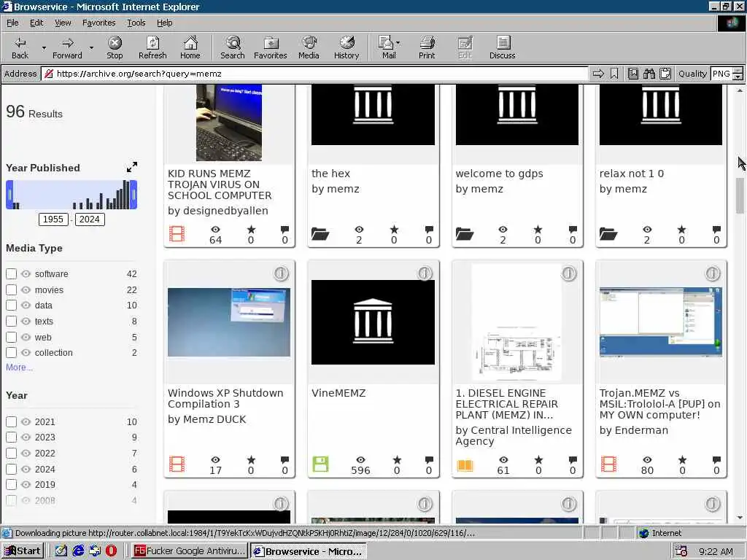
Task: Check the web media type checkbox
Action: click(x=12, y=337)
